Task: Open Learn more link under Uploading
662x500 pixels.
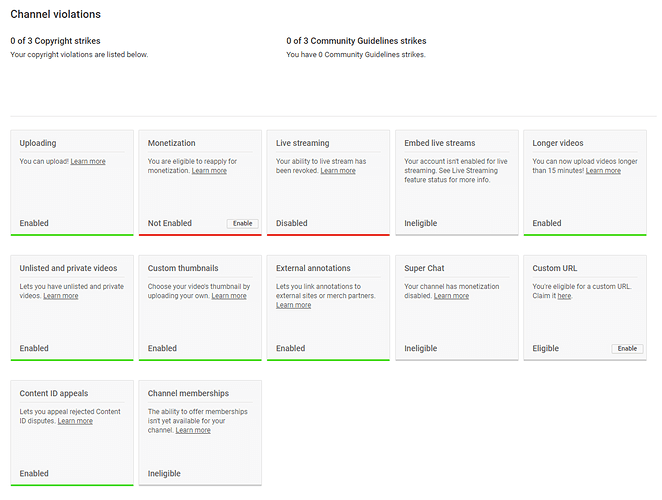Action: click(x=88, y=161)
